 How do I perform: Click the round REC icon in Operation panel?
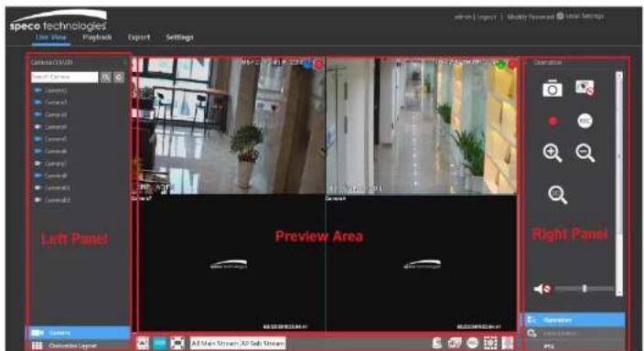coord(585,121)
